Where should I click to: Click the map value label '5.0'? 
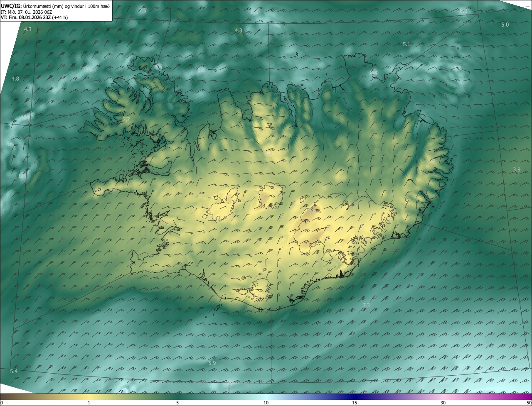click(505, 25)
